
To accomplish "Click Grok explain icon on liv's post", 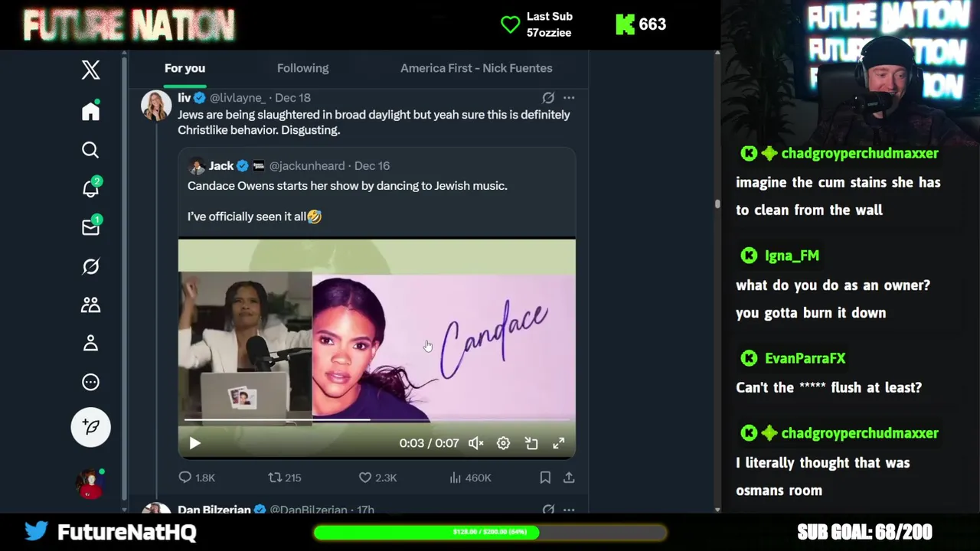I will [x=548, y=98].
